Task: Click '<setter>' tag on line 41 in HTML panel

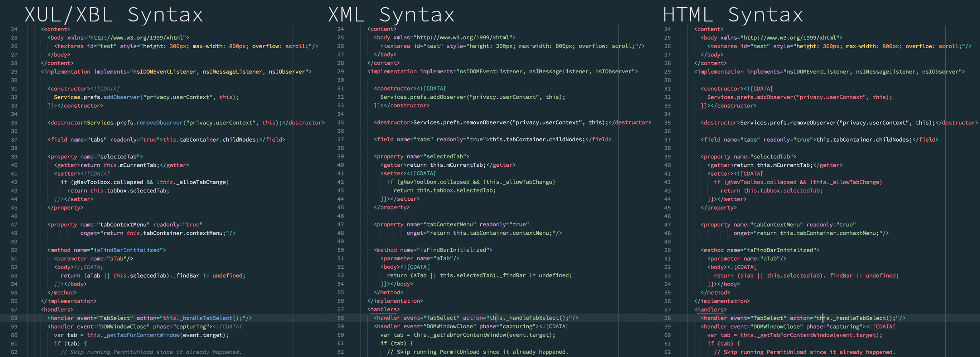Action: (x=721, y=174)
